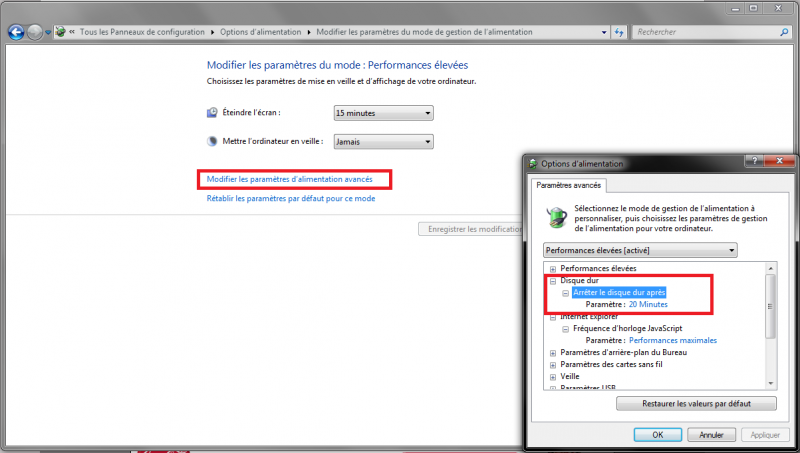Select 'Arrêter le disque dur après' item
The width and height of the screenshot is (800, 453).
tap(619, 292)
